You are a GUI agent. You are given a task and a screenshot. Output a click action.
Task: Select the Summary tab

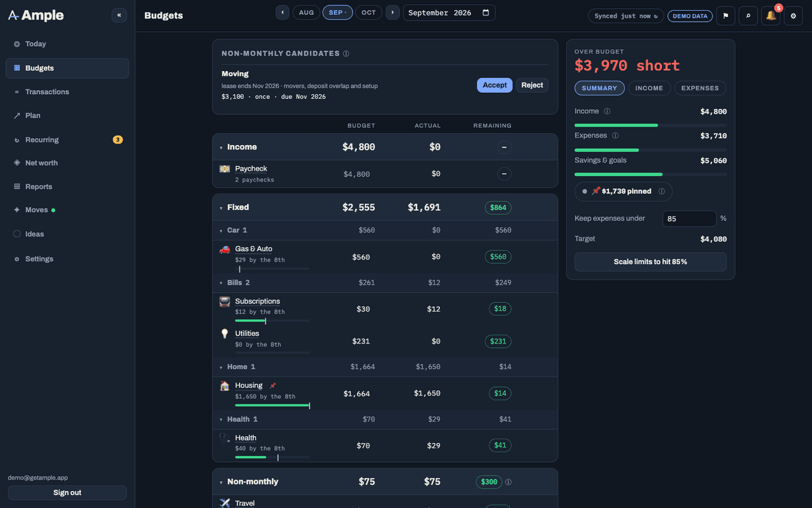pyautogui.click(x=600, y=88)
